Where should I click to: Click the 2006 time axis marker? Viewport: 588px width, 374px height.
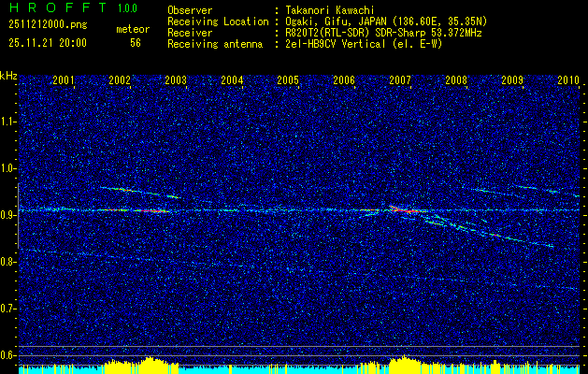(344, 79)
